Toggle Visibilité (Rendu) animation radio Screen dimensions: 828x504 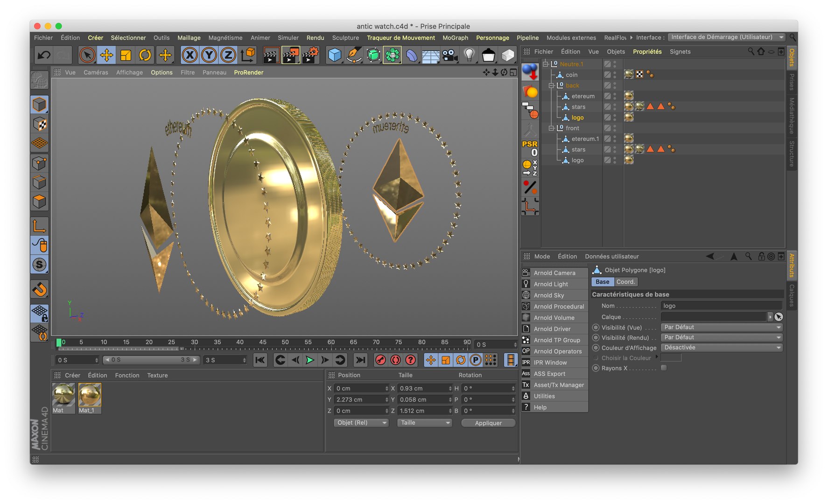click(x=596, y=337)
